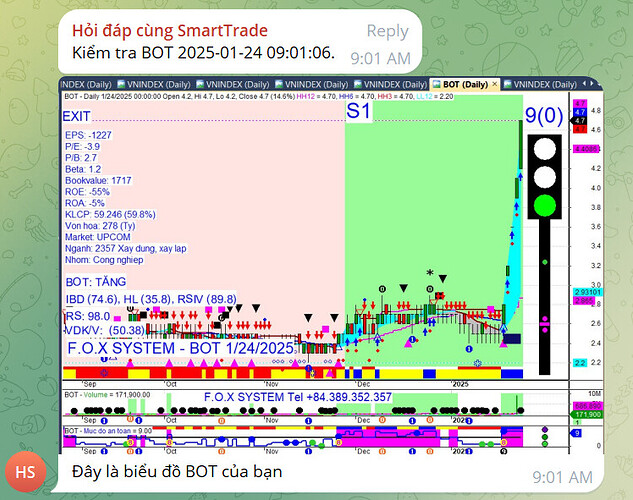Click the BOT: TĂNG trend label
This screenshot has height=500, width=633.
pos(96,282)
